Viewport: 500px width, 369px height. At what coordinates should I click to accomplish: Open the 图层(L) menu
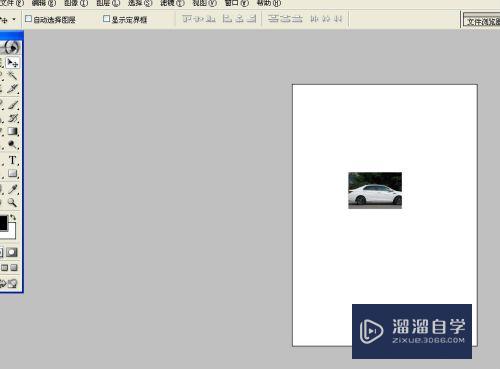(108, 3)
